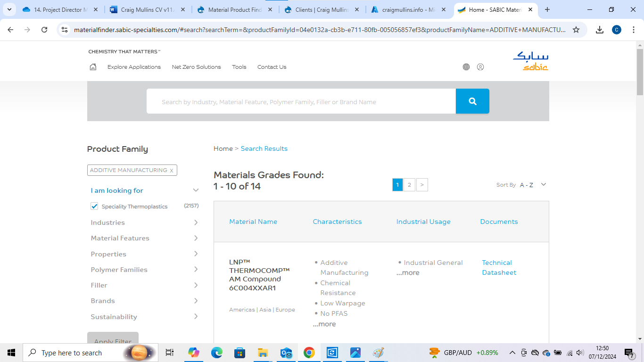
Task: Click the page vertical scrollbar thumb
Action: tap(640, 72)
